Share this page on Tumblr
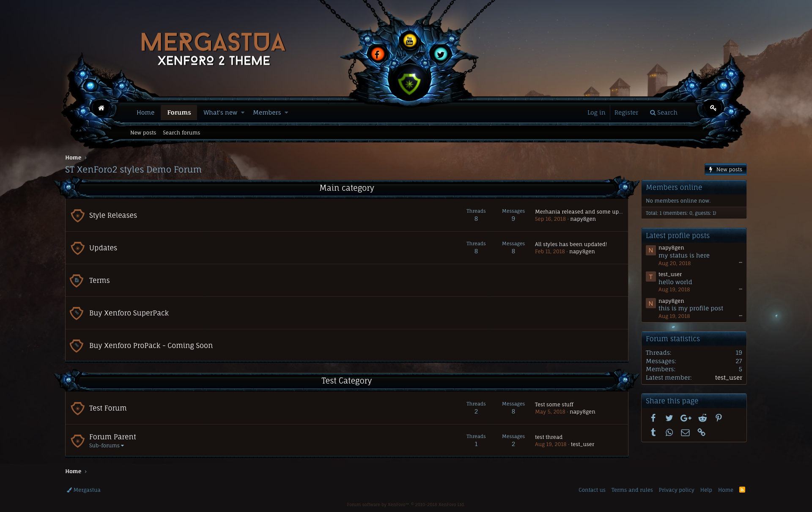This screenshot has width=812, height=512. [653, 433]
